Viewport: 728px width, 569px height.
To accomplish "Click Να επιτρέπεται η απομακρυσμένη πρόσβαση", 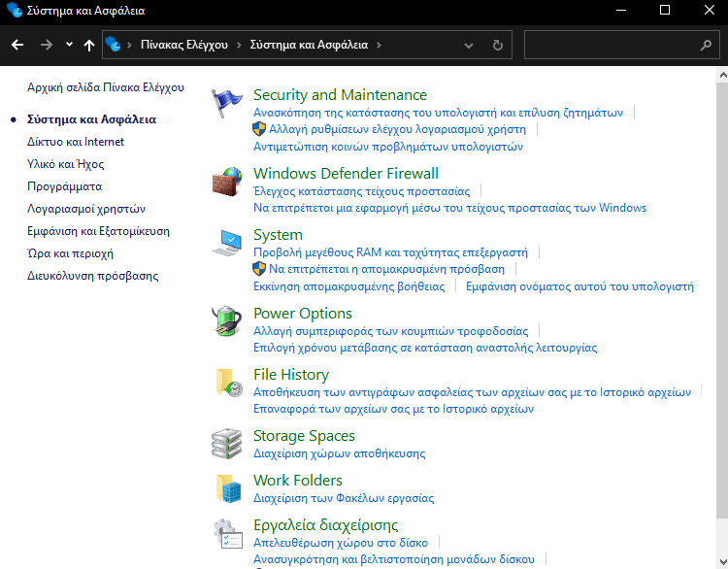I will click(x=386, y=269).
